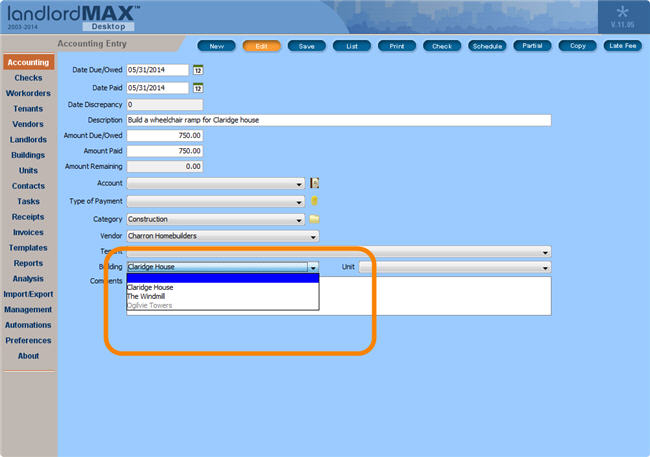Image resolution: width=650 pixels, height=457 pixels.
Task: Click the Edit button
Action: tap(262, 46)
